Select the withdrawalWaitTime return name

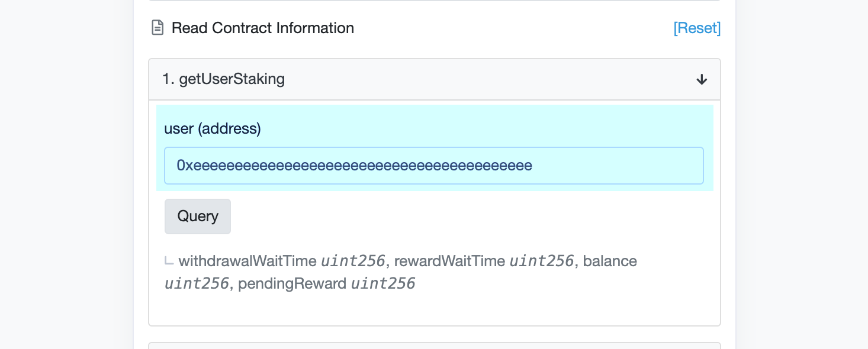[x=247, y=261]
